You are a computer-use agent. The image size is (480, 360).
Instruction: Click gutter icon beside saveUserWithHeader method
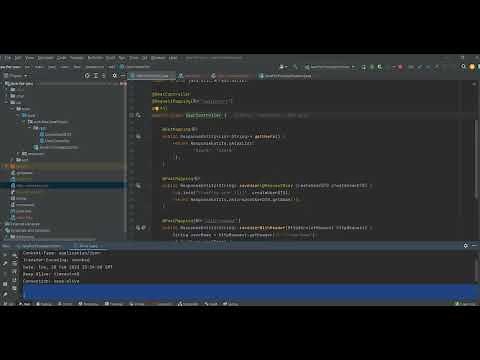pyautogui.click(x=138, y=228)
